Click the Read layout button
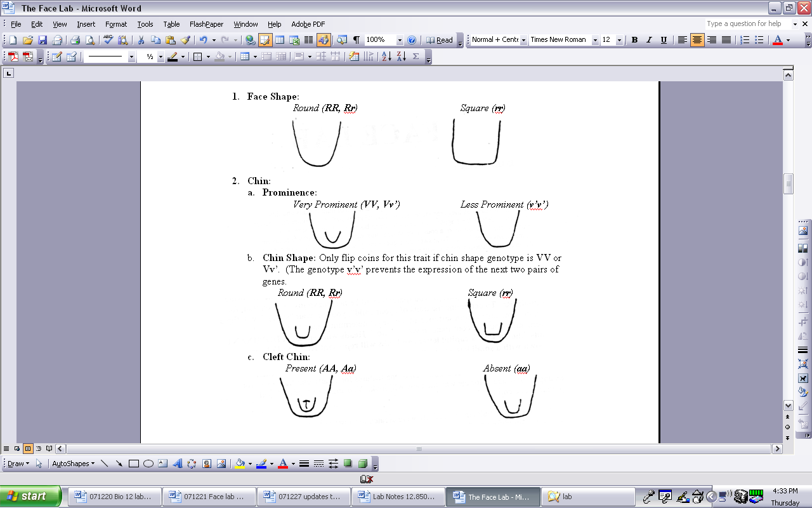Screen dimensions: 812x508 pos(439,40)
